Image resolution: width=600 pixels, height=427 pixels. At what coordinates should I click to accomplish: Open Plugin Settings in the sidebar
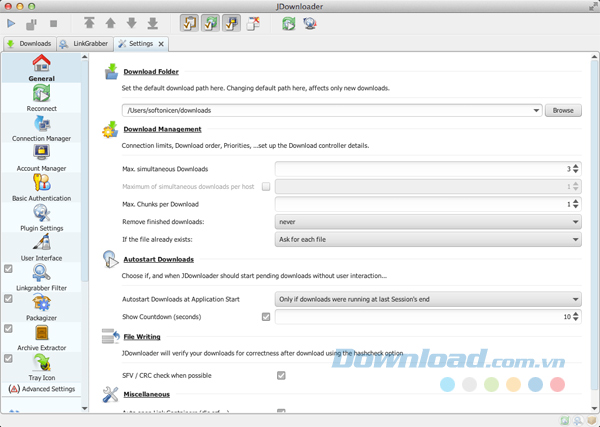(x=41, y=217)
